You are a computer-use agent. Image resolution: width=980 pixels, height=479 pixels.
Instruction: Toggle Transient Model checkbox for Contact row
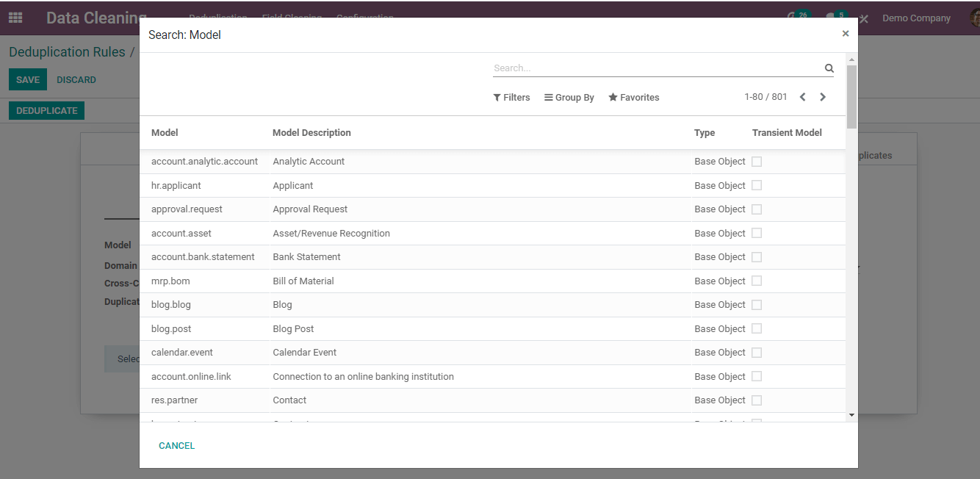point(757,400)
